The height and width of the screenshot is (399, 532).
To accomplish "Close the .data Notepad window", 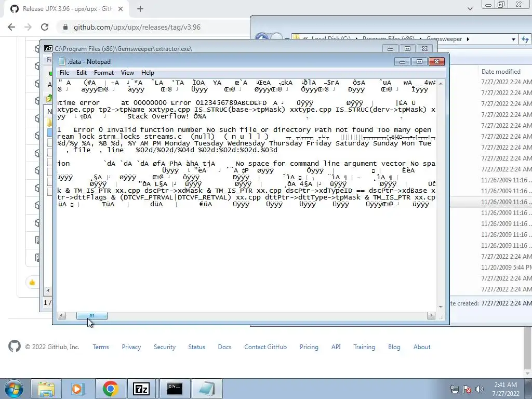I will point(436,62).
